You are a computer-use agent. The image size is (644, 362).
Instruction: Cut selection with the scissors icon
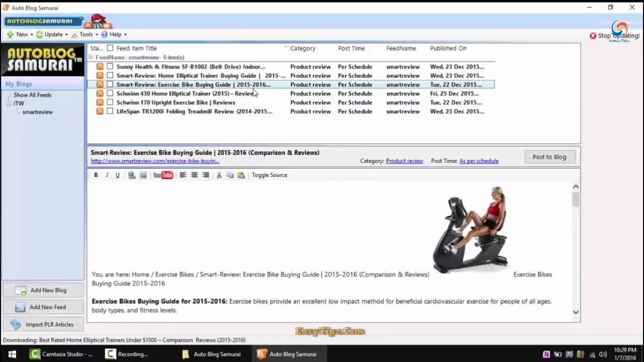click(219, 175)
